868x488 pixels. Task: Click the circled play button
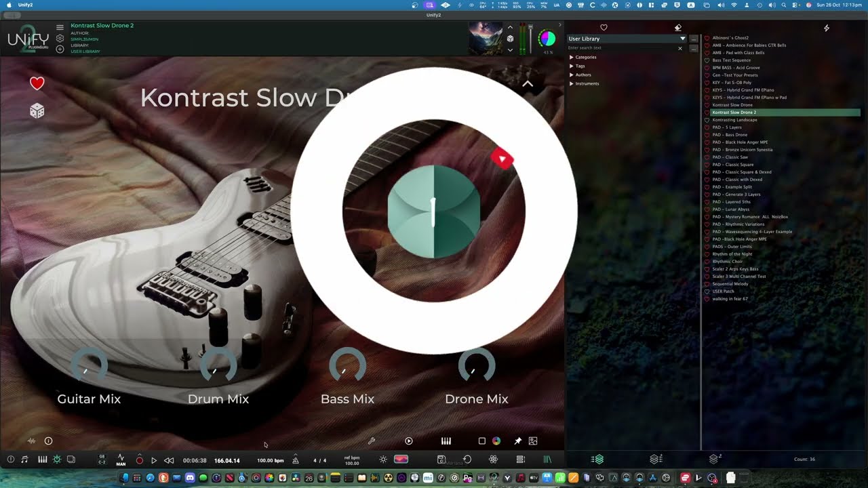click(x=409, y=441)
